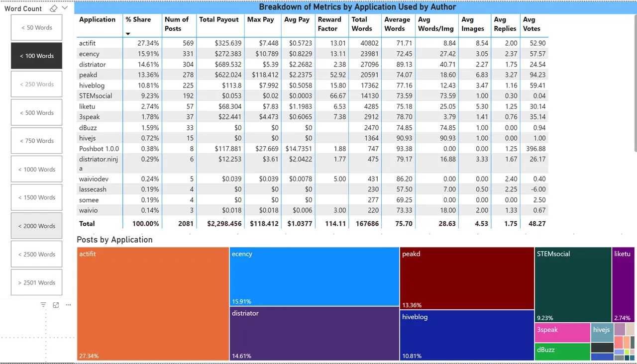This screenshot has height=364, width=637.
Task: Click the distriator row name cell
Action: 93,64
